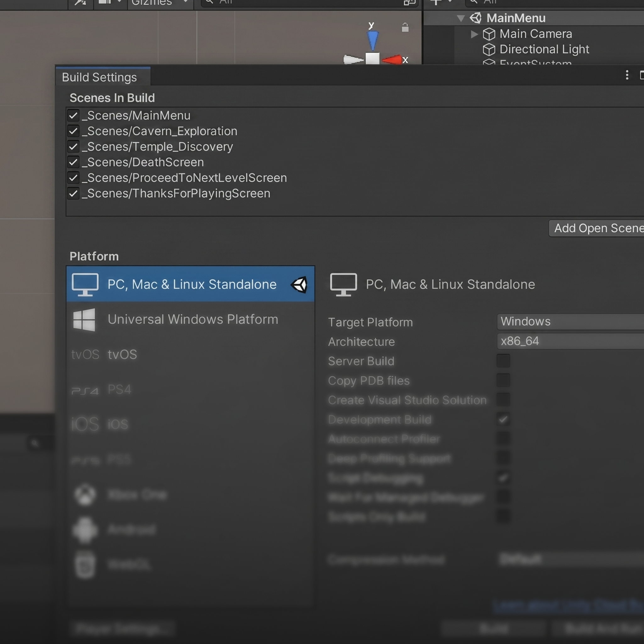Toggle the _Scenes/Temple_Discovery scene checkbox
The width and height of the screenshot is (644, 644).
73,147
